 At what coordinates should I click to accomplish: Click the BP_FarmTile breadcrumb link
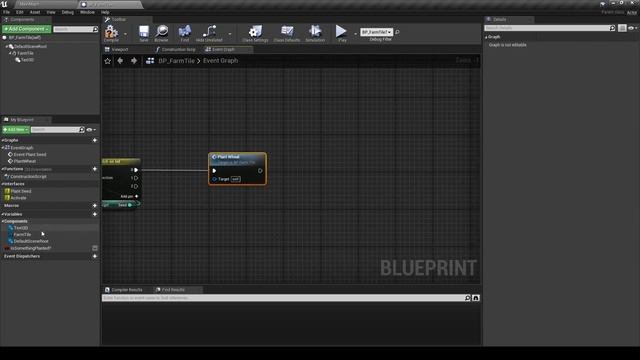click(176, 61)
